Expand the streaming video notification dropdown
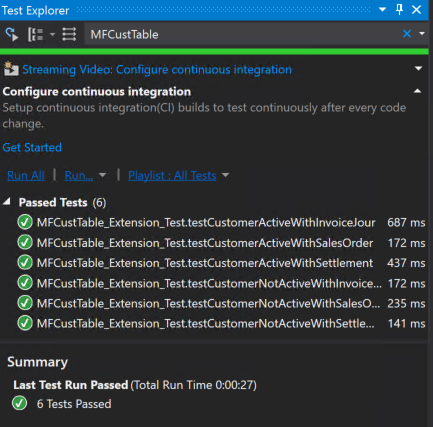433x427 pixels. [418, 69]
